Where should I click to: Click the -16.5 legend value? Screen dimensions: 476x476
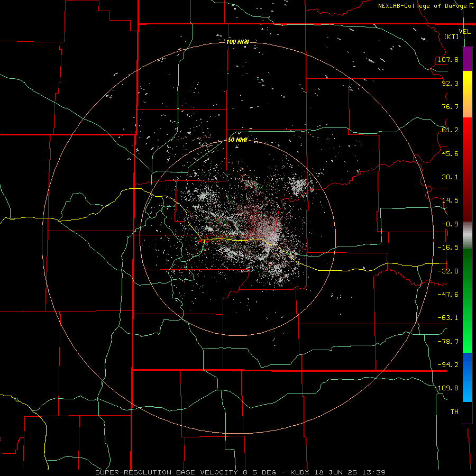click(x=448, y=248)
